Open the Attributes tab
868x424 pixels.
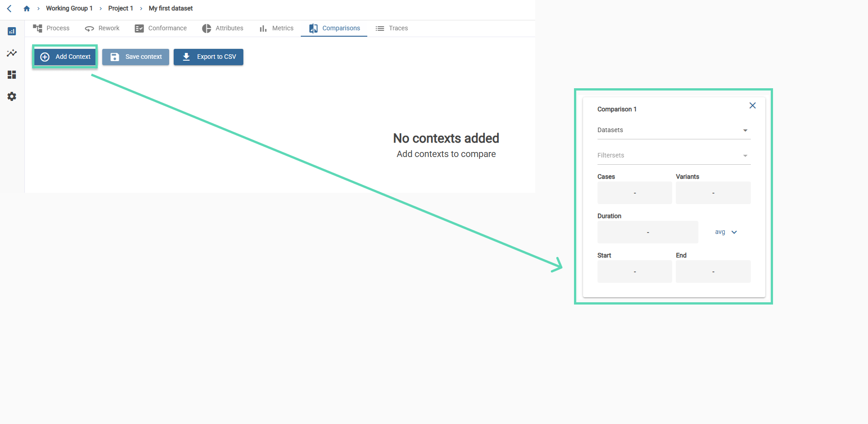tap(223, 28)
